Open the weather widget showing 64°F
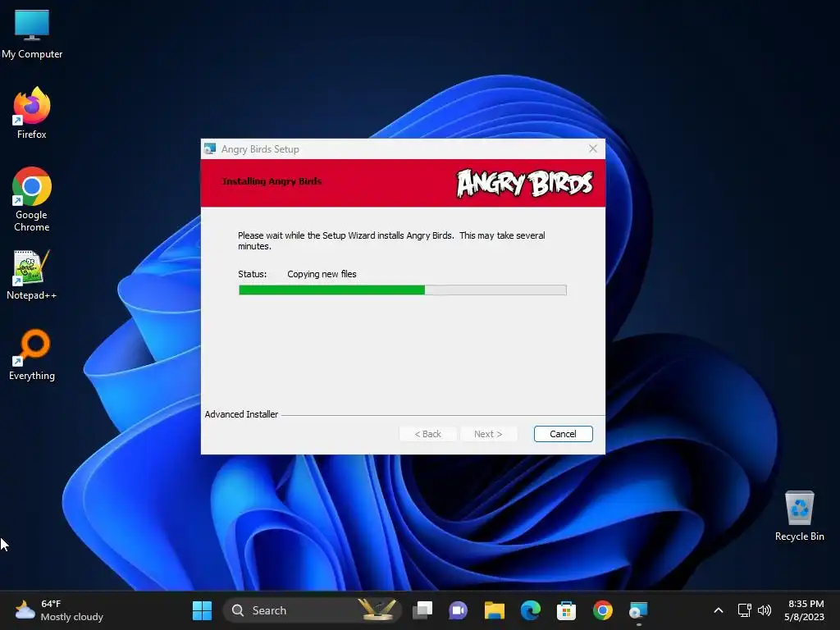The width and height of the screenshot is (840, 630). coord(59,610)
